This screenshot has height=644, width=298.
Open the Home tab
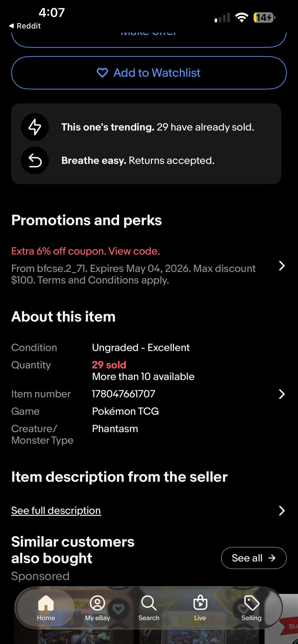(x=46, y=608)
